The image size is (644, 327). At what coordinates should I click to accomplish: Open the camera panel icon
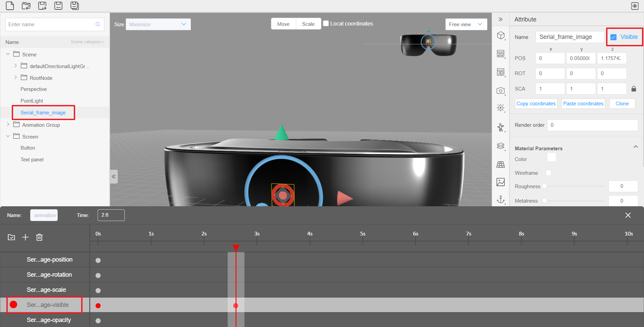[x=501, y=91]
